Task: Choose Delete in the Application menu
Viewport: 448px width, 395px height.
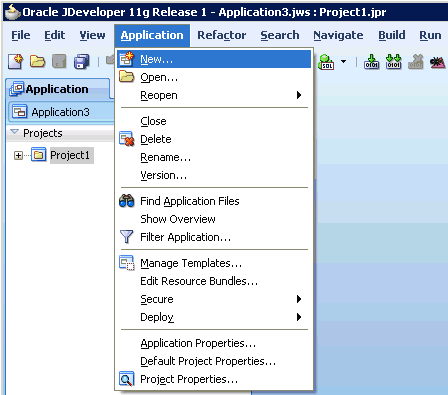Action: tap(214, 139)
